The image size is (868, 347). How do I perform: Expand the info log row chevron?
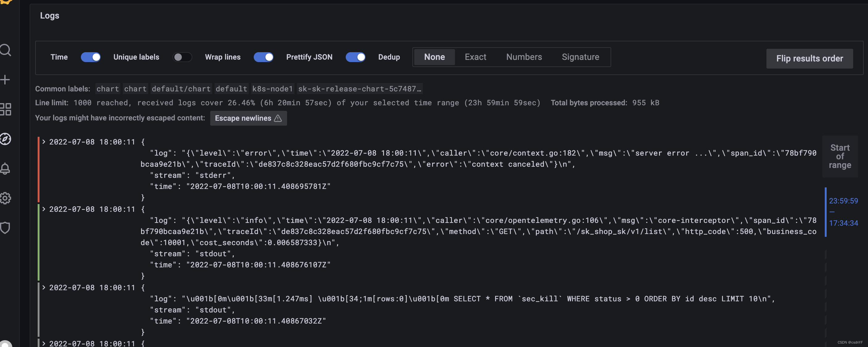(44, 209)
